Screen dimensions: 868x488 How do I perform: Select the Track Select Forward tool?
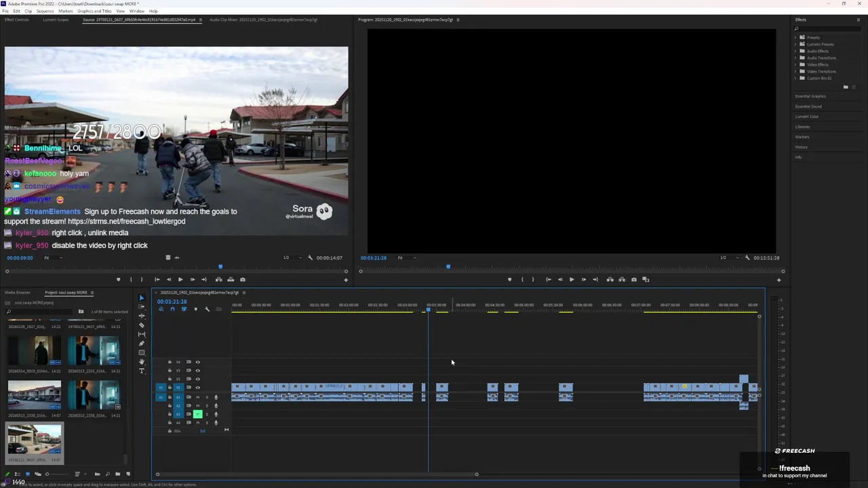point(142,306)
